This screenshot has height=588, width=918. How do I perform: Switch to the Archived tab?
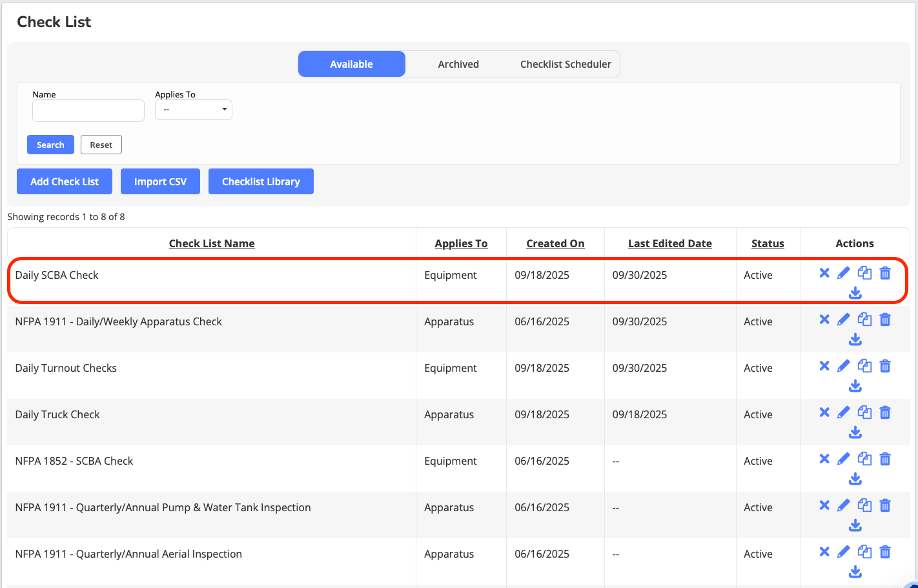[x=458, y=64]
